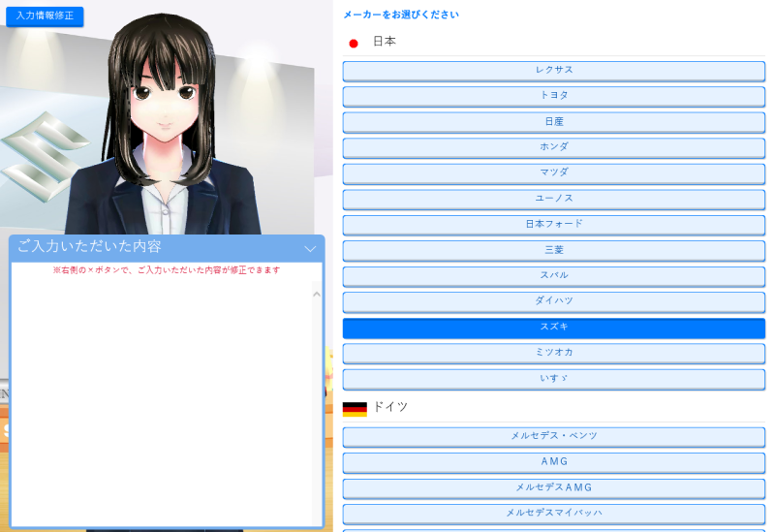Image resolution: width=775 pixels, height=532 pixels.
Task: Select the メルセデスマイバッハ button
Action: (x=553, y=515)
